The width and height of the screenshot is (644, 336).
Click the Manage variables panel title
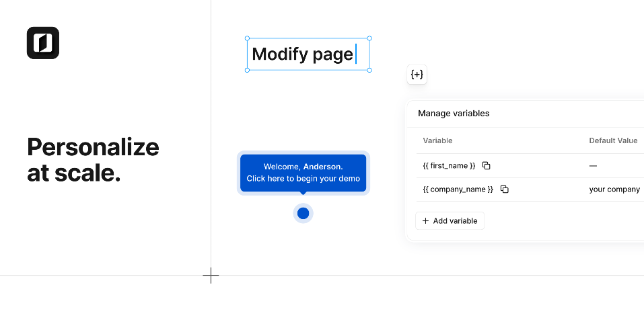pos(454,113)
